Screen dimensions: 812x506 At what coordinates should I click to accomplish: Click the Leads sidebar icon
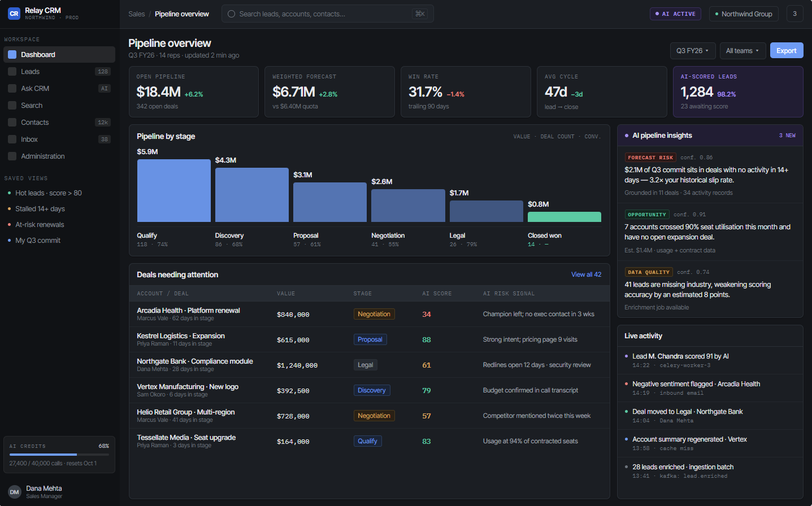tap(12, 72)
